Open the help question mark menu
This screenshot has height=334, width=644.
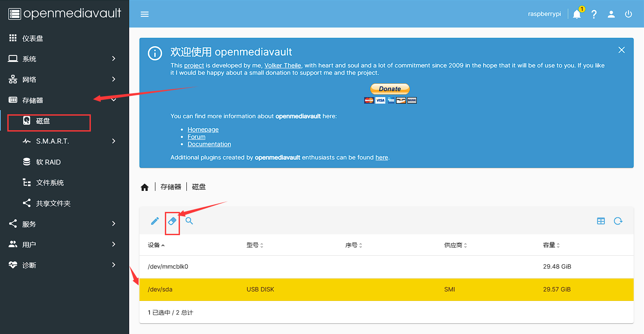[x=594, y=14]
